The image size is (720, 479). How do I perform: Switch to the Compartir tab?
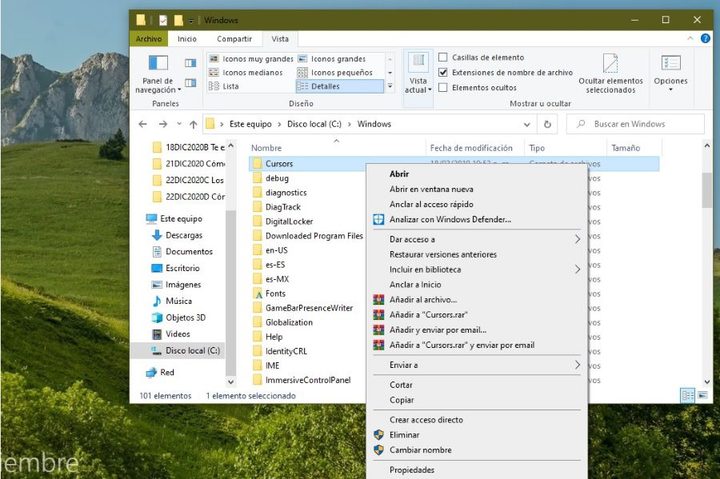tap(234, 39)
